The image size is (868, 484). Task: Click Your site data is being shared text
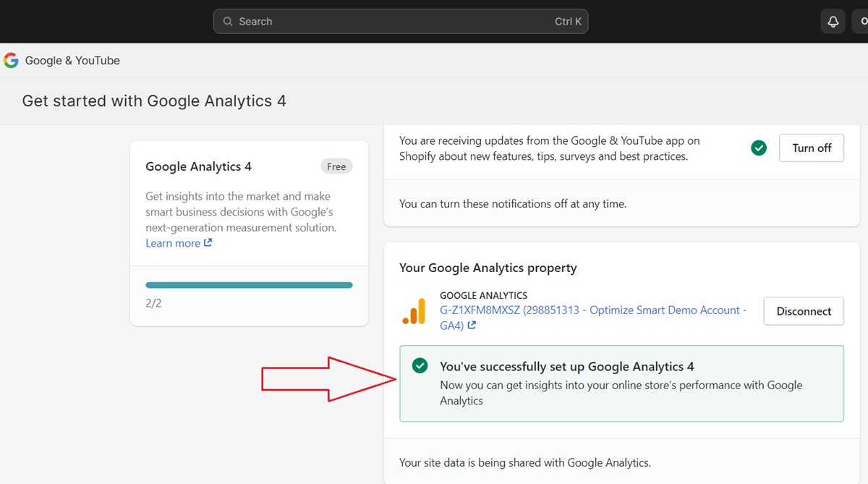(525, 462)
